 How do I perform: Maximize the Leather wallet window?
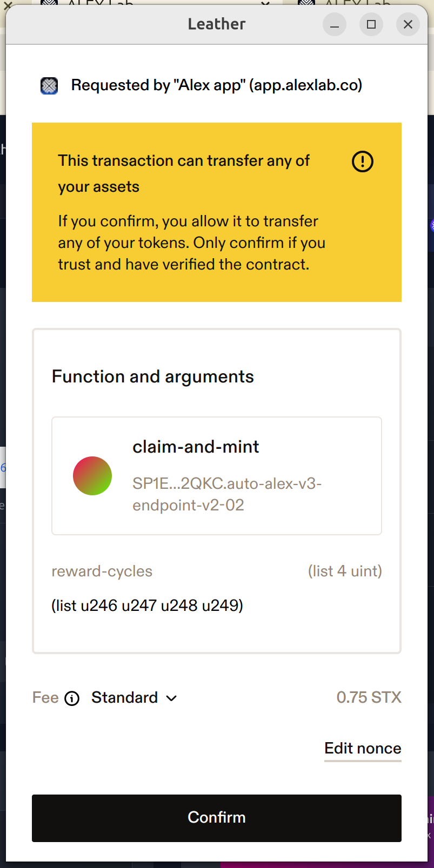371,25
